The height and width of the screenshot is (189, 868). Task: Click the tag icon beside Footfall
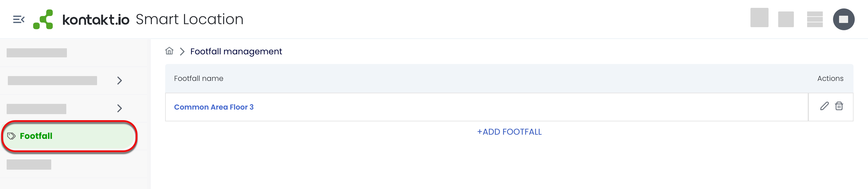[11, 136]
